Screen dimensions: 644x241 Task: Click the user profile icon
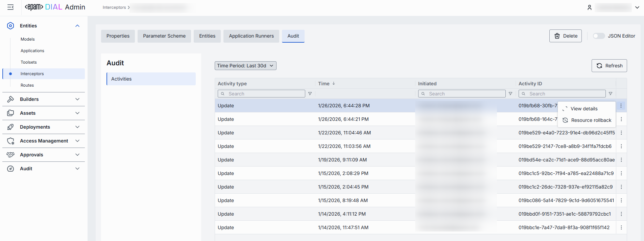(x=589, y=7)
